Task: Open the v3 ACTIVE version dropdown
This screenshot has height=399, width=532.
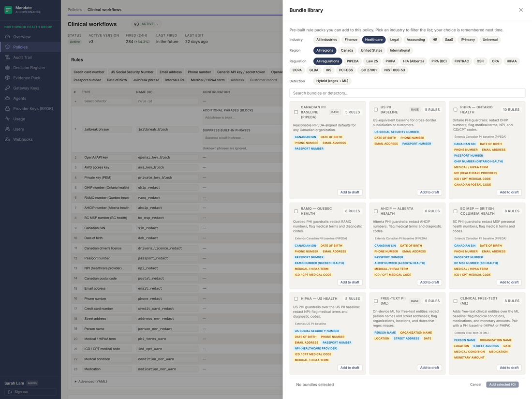Action: tap(146, 24)
